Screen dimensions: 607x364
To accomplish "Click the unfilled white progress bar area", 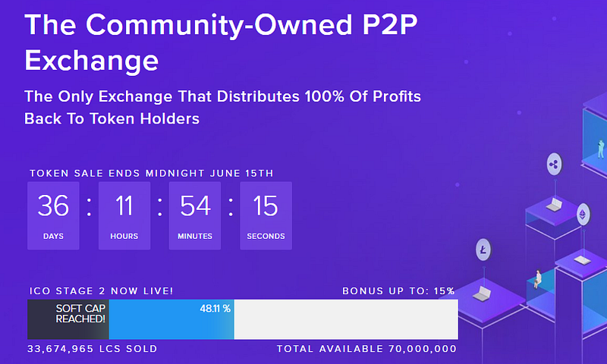I will (346, 319).
